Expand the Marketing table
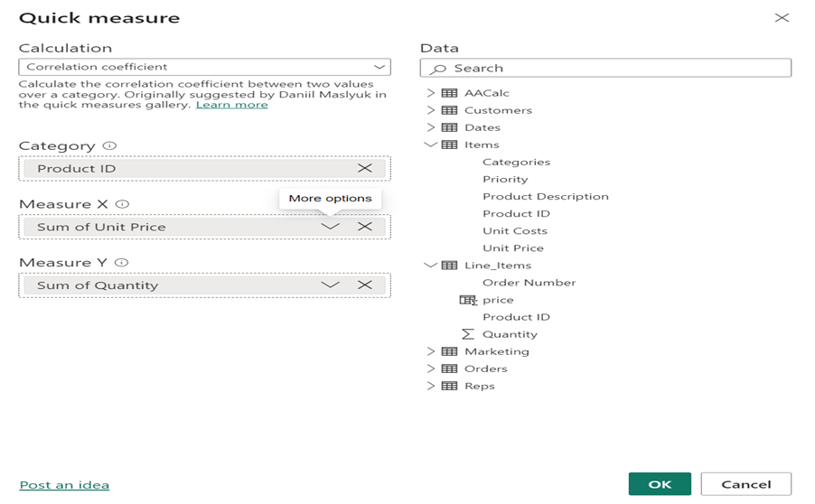The height and width of the screenshot is (504, 815). tap(430, 351)
